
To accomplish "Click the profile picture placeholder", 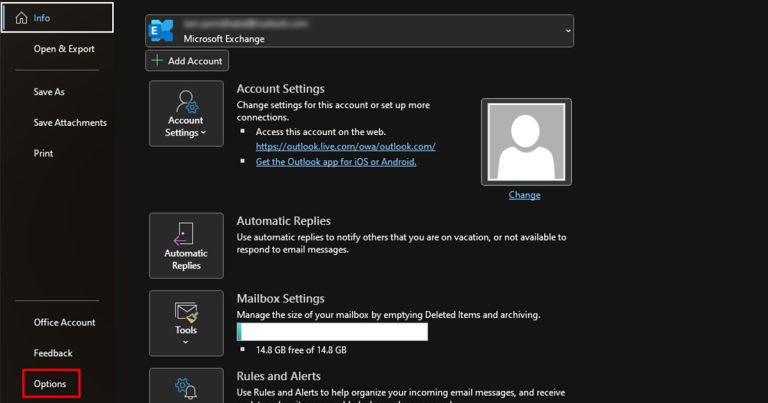I will pyautogui.click(x=526, y=142).
